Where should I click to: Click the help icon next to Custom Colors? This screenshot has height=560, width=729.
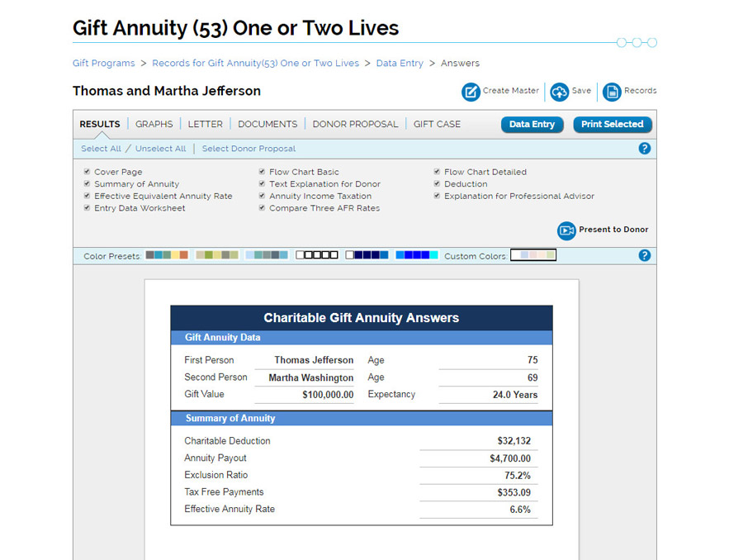click(x=645, y=254)
